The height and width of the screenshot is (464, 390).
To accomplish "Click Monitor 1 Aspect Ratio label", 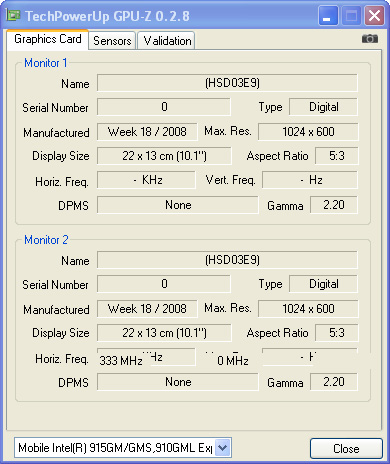I will point(277,156).
